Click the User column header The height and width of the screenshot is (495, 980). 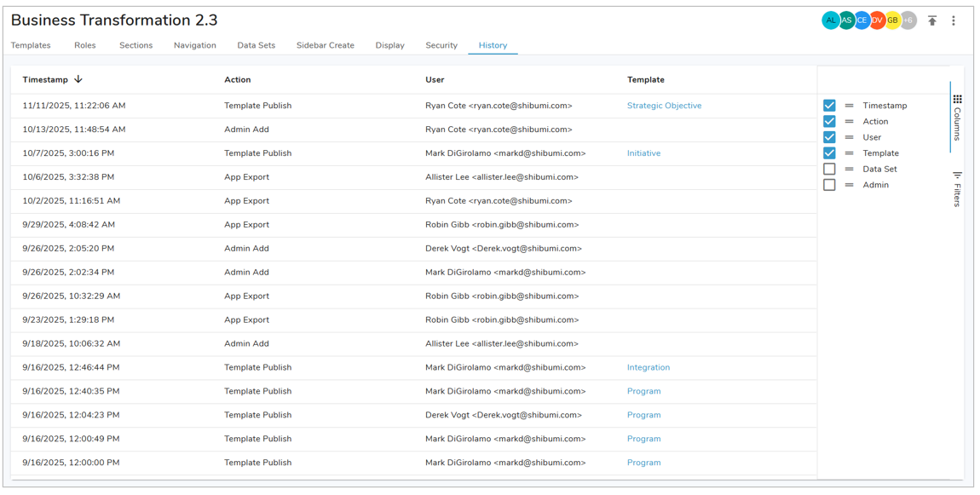[x=435, y=80]
